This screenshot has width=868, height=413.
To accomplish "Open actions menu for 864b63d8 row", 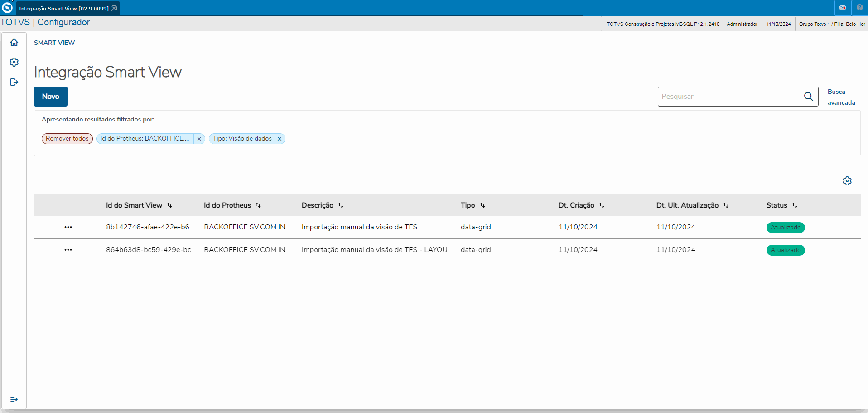I will (68, 250).
